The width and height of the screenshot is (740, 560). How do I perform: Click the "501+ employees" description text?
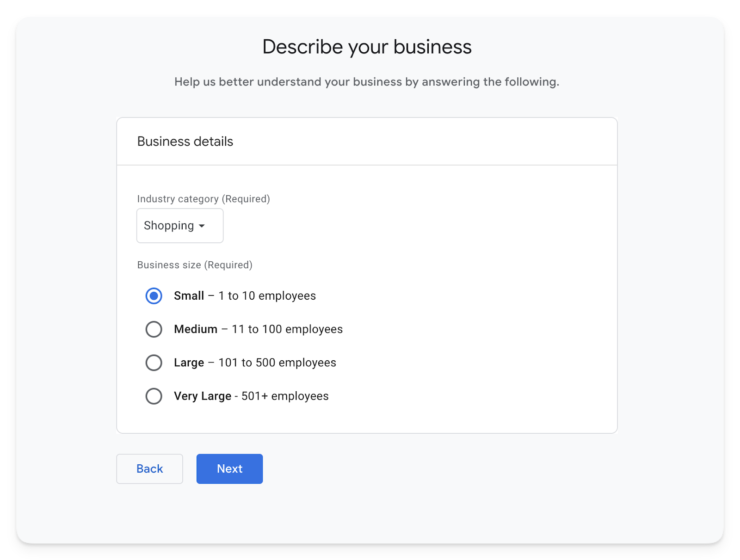click(x=285, y=396)
